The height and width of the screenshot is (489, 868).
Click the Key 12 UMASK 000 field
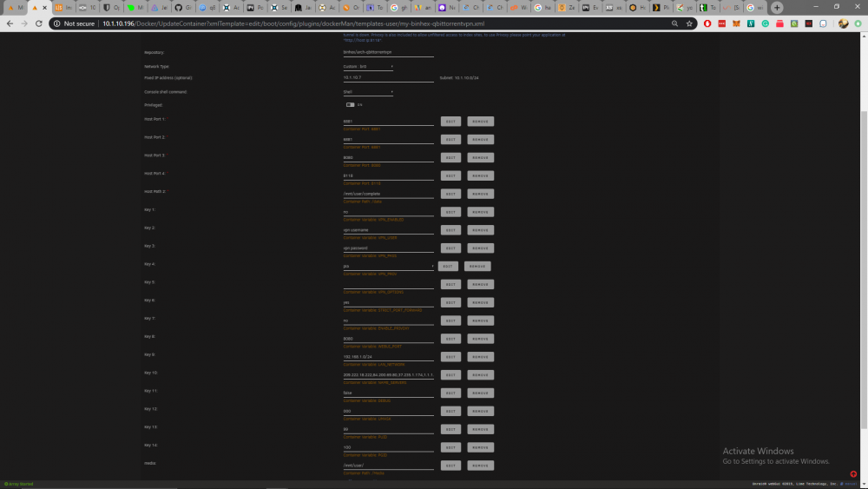(x=389, y=411)
